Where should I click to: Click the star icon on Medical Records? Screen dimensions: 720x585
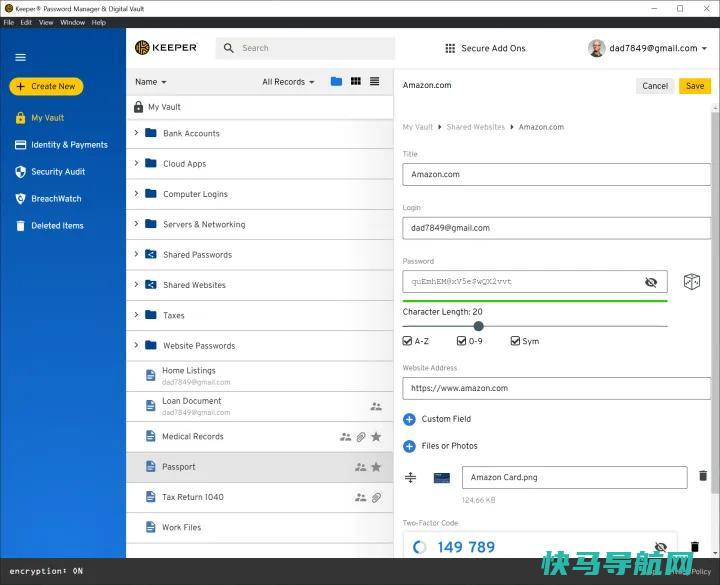(376, 437)
